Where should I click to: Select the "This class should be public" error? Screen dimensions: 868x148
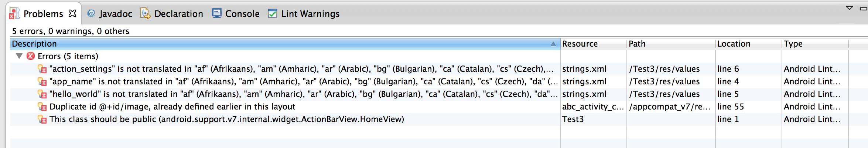click(x=226, y=119)
